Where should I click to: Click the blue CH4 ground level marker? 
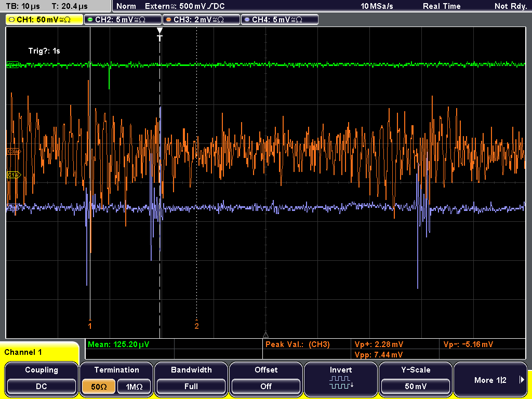(13, 208)
